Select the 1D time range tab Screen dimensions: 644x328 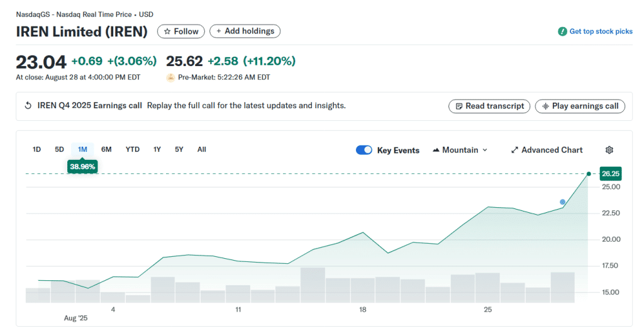click(x=36, y=149)
